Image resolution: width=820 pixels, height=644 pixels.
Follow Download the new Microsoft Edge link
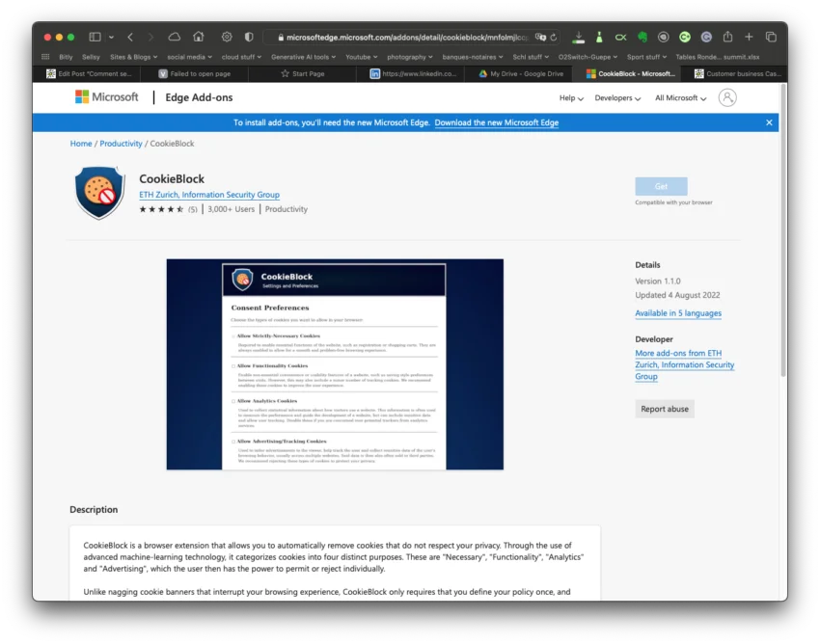tap(496, 122)
